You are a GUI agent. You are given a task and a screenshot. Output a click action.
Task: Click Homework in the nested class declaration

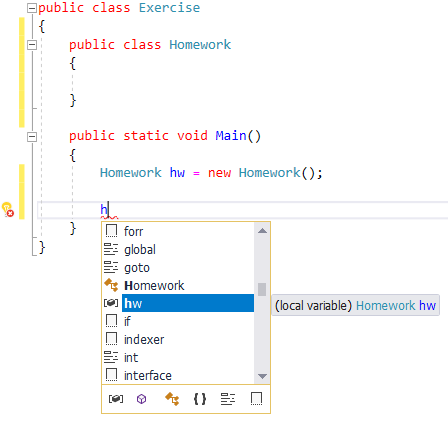click(200, 44)
